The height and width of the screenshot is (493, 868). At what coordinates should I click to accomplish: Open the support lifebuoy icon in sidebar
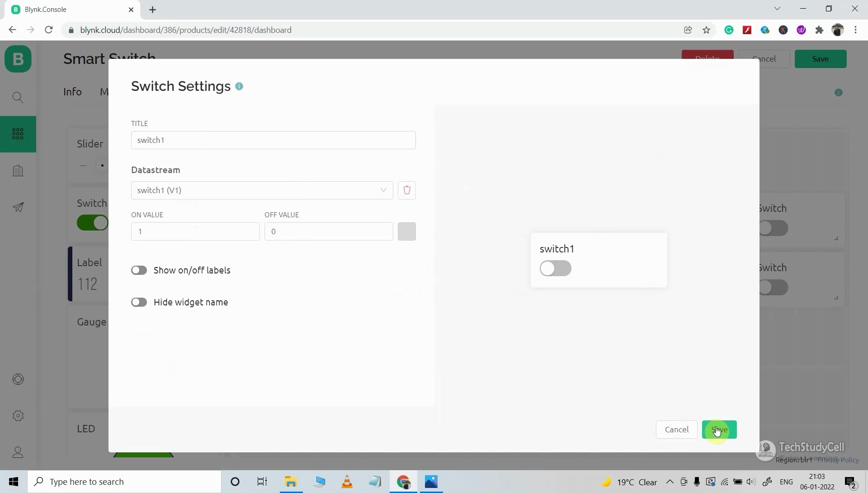click(18, 379)
